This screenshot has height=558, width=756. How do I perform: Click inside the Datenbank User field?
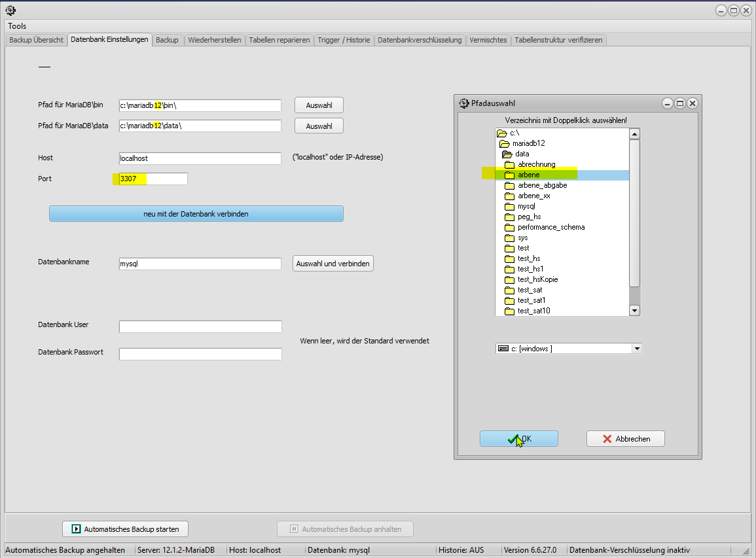[x=200, y=326]
